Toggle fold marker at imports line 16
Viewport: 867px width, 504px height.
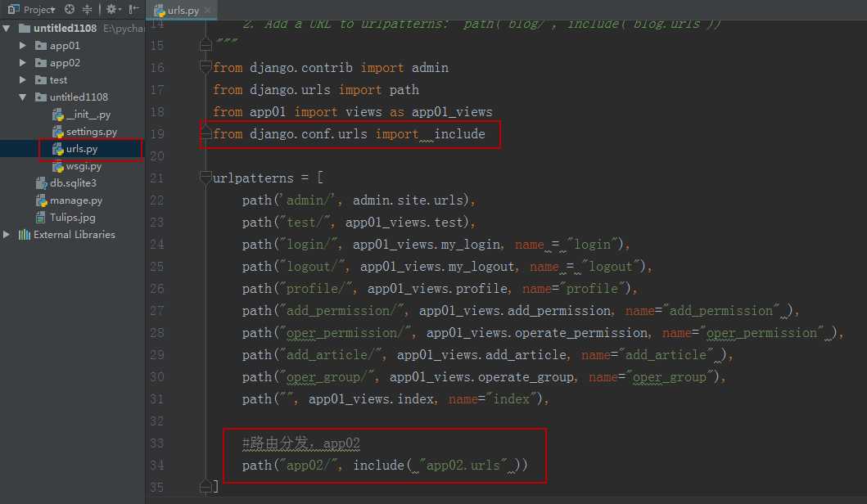tap(205, 67)
